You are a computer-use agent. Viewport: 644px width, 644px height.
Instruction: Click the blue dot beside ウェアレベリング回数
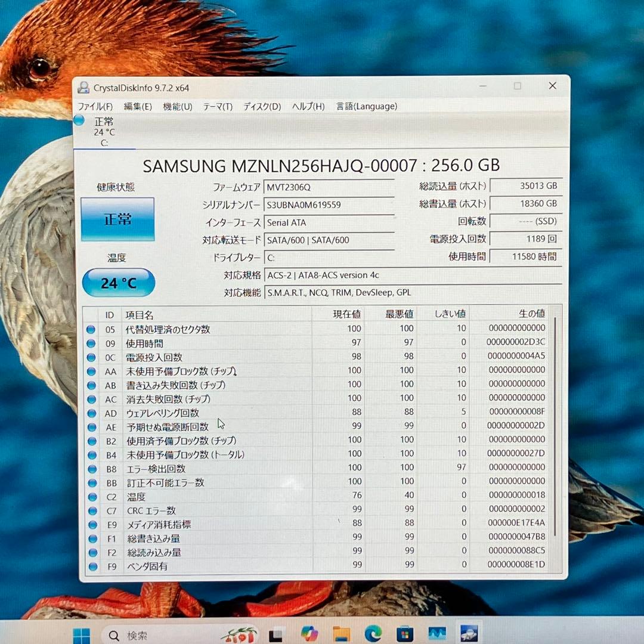click(x=92, y=413)
